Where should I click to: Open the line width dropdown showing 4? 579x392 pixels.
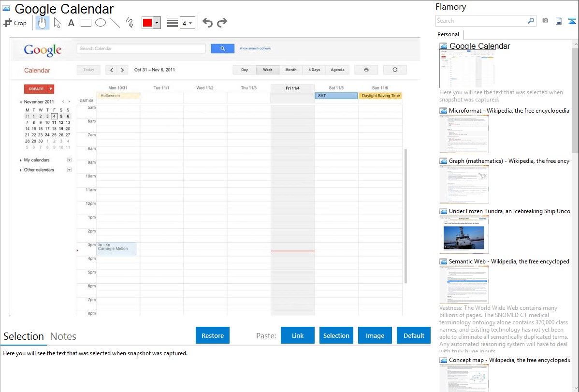tap(188, 23)
